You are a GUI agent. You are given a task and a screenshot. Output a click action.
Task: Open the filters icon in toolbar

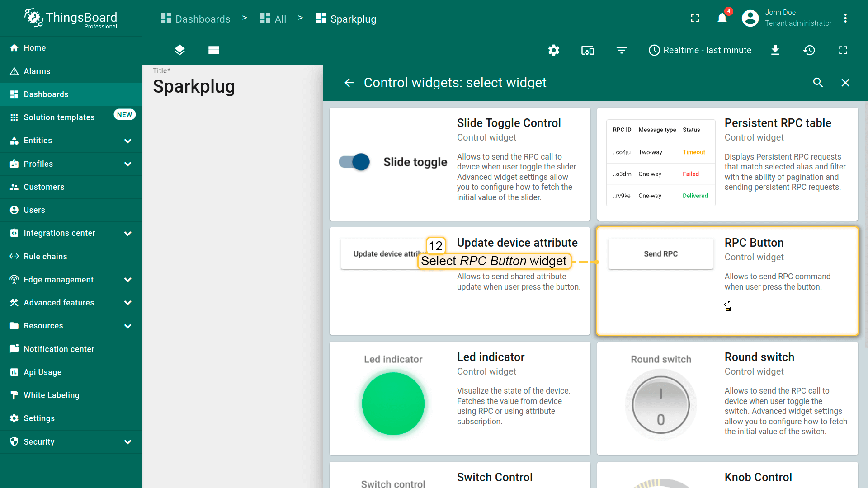pos(622,50)
